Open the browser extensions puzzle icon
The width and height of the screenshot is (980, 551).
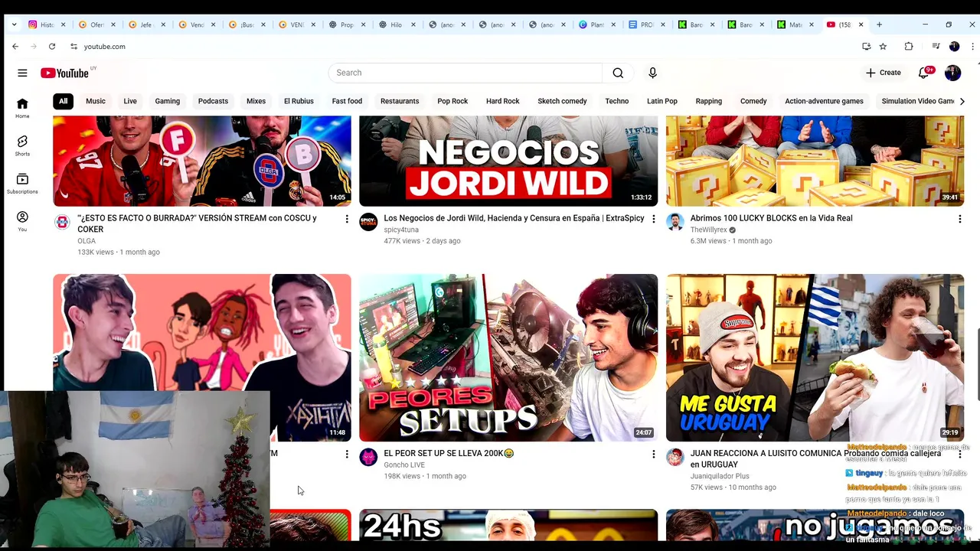pyautogui.click(x=909, y=47)
